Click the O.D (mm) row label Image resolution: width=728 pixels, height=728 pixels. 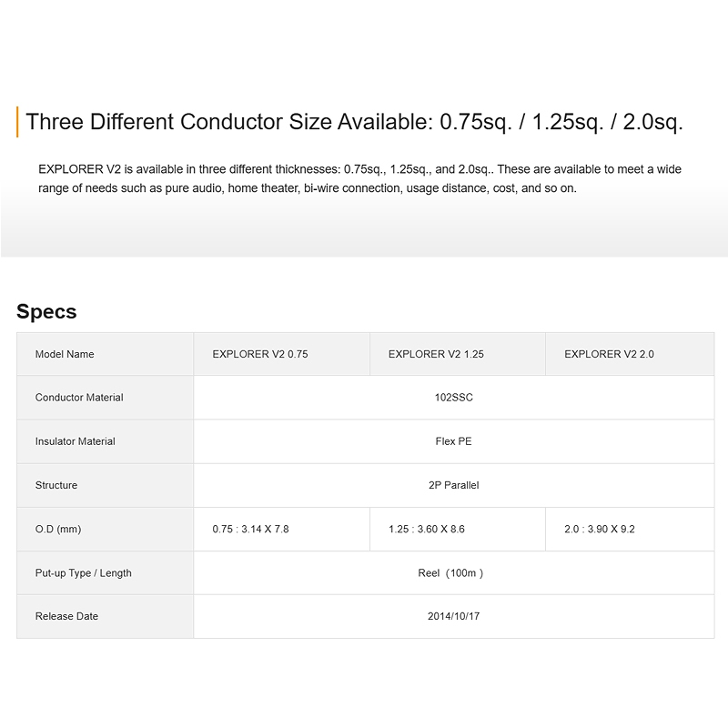point(58,529)
